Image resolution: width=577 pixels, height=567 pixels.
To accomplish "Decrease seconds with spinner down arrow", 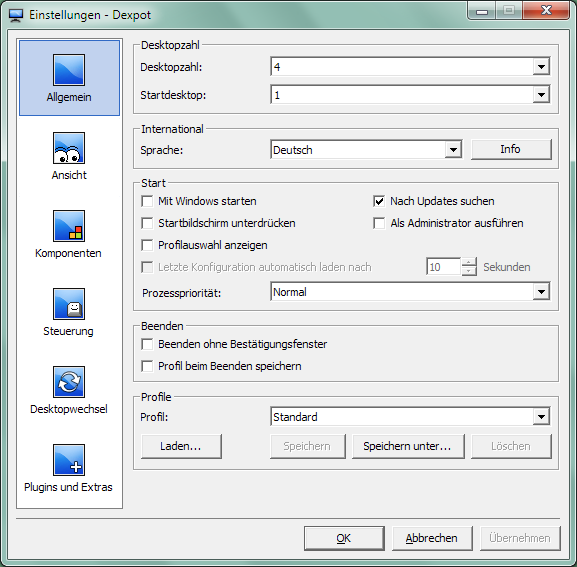I will [x=469, y=271].
